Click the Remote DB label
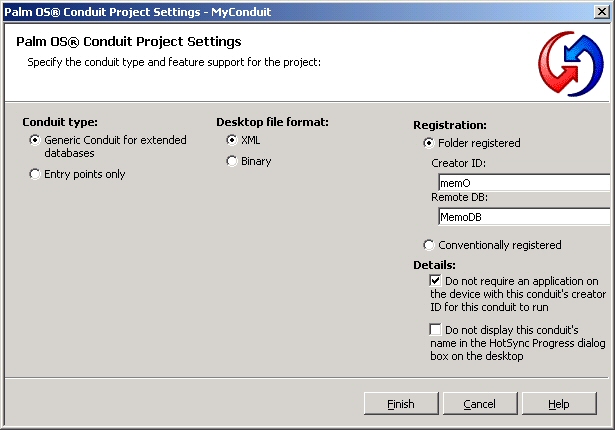The height and width of the screenshot is (430, 615). (x=459, y=197)
